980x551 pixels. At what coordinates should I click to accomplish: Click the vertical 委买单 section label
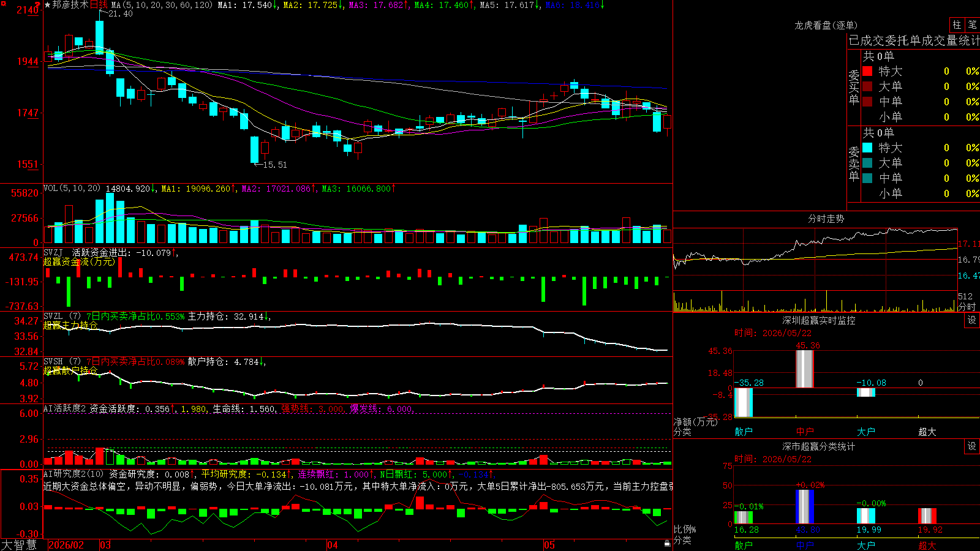[x=854, y=88]
